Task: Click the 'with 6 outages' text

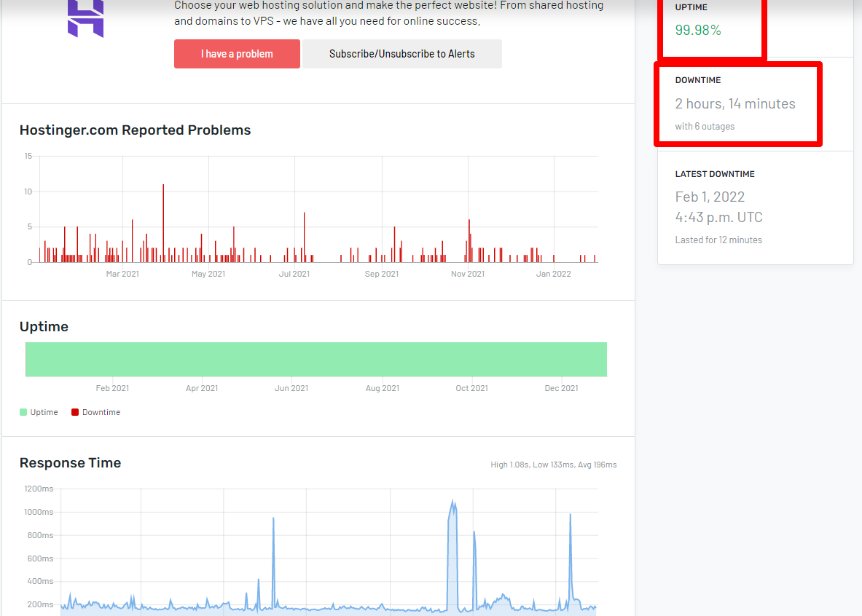Action: pyautogui.click(x=705, y=127)
